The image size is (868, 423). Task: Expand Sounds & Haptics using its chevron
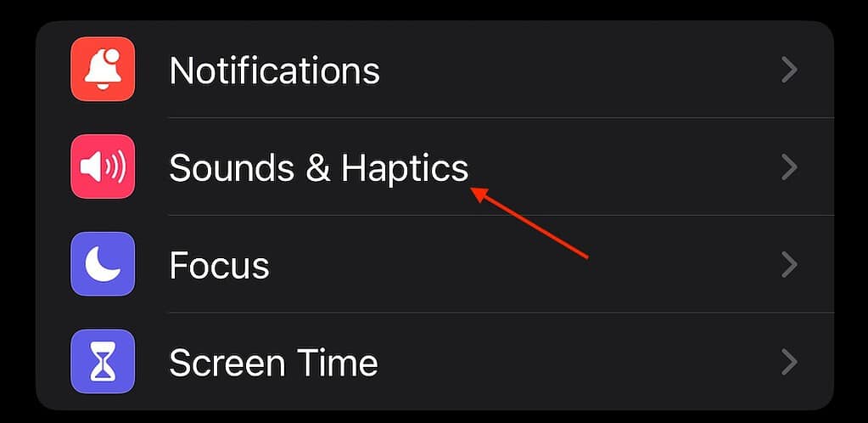[789, 167]
